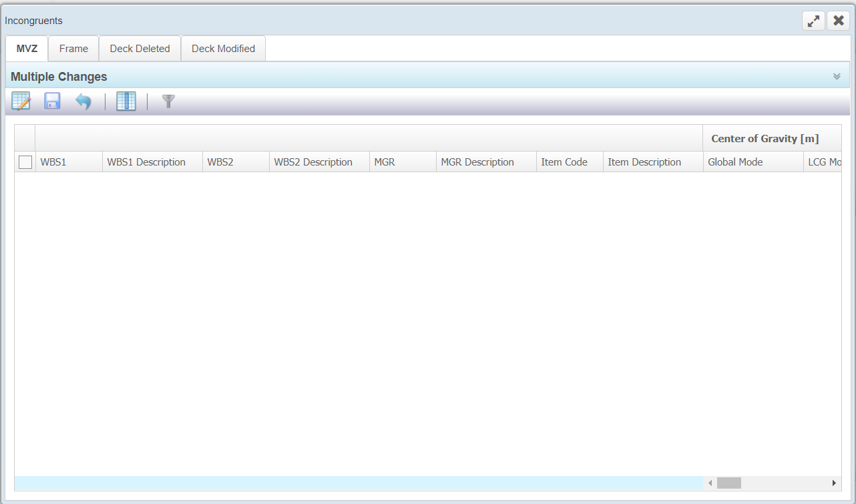Open the column chooser icon
The height and width of the screenshot is (504, 856).
(126, 101)
